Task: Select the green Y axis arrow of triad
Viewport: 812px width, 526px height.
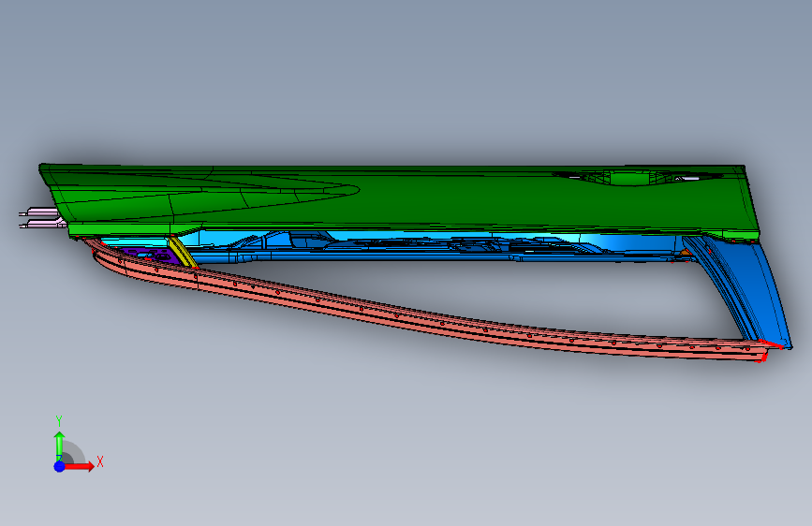Action: [59, 446]
